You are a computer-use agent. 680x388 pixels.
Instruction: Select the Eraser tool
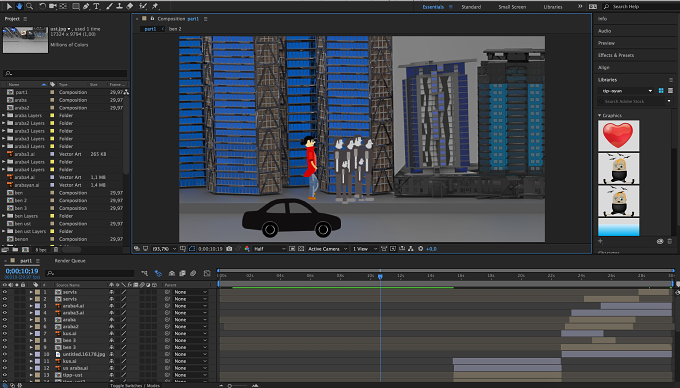[130, 6]
